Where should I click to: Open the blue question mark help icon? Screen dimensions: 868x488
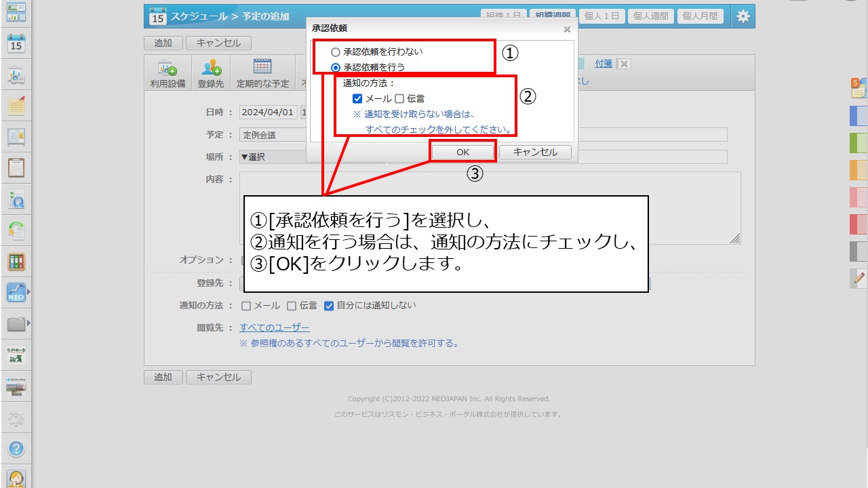coord(16,449)
